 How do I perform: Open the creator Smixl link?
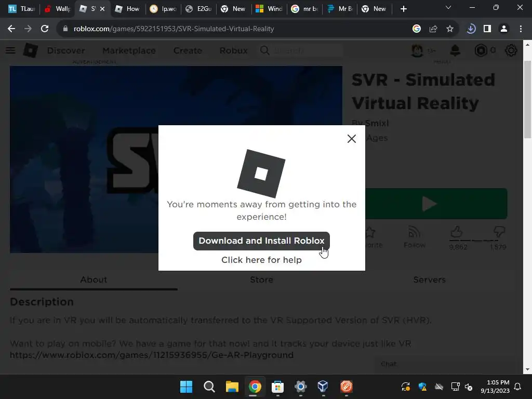click(377, 123)
